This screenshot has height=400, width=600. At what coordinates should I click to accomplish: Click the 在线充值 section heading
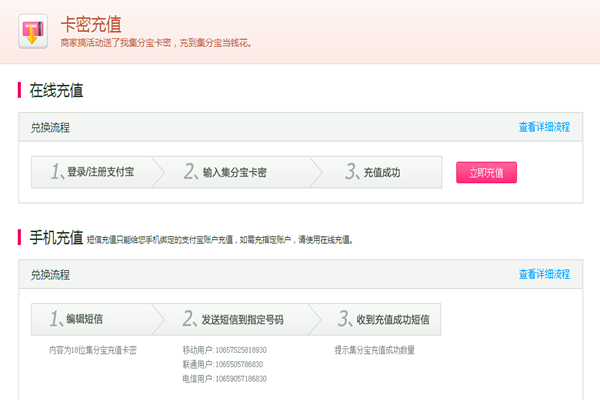coord(56,90)
